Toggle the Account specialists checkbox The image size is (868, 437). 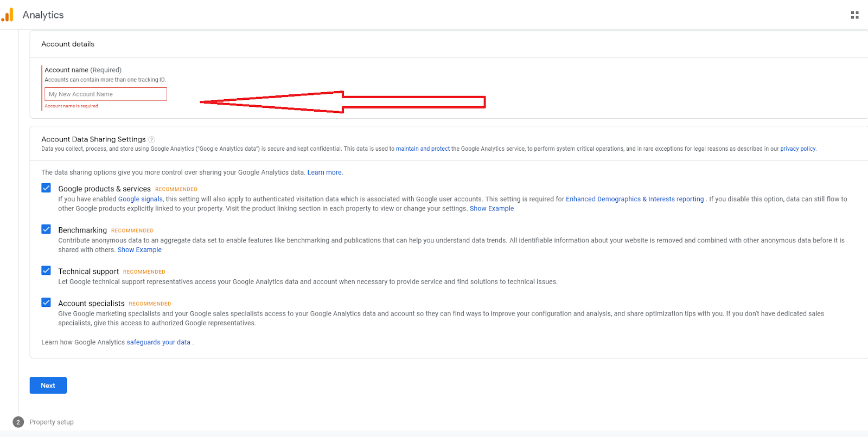click(46, 303)
